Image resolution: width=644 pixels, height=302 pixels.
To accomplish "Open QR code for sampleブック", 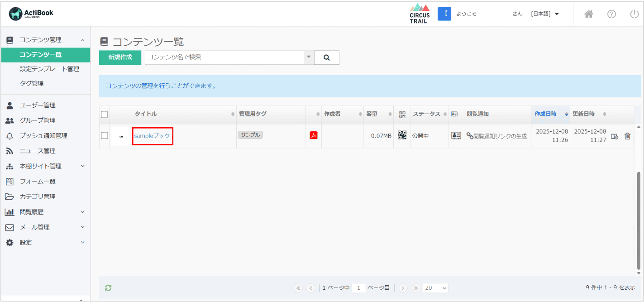I will [402, 135].
